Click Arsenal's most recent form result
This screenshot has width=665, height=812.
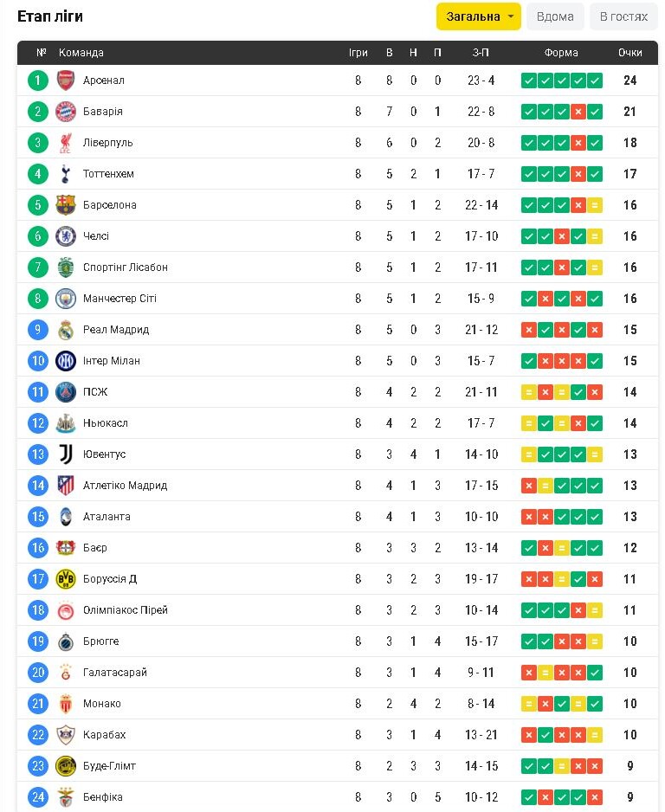point(595,81)
